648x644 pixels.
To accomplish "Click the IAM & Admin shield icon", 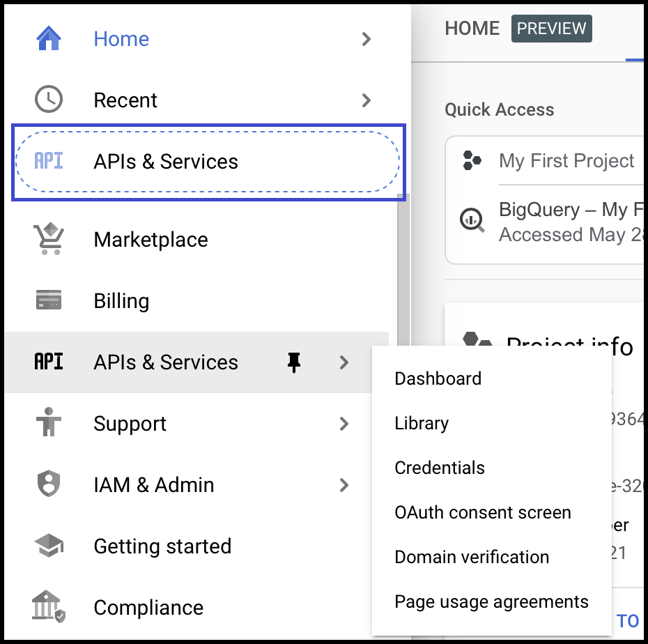I will (49, 484).
